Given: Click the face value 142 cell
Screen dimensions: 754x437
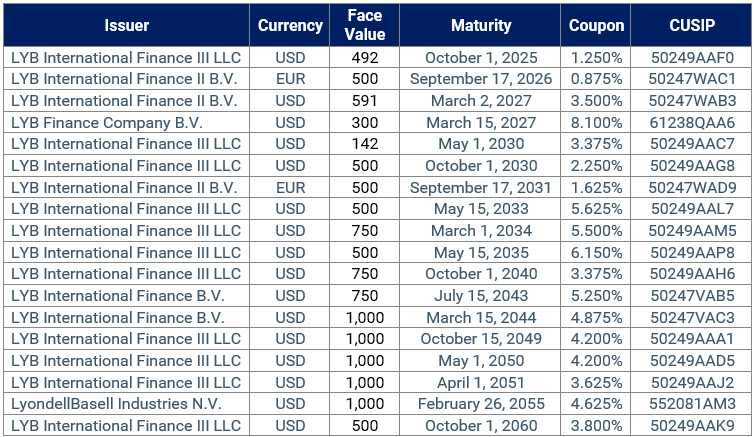Looking at the screenshot, I should tap(365, 144).
